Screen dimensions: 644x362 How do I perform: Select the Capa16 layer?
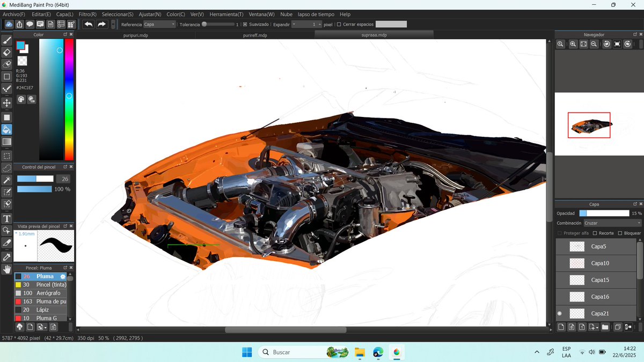coord(596,297)
